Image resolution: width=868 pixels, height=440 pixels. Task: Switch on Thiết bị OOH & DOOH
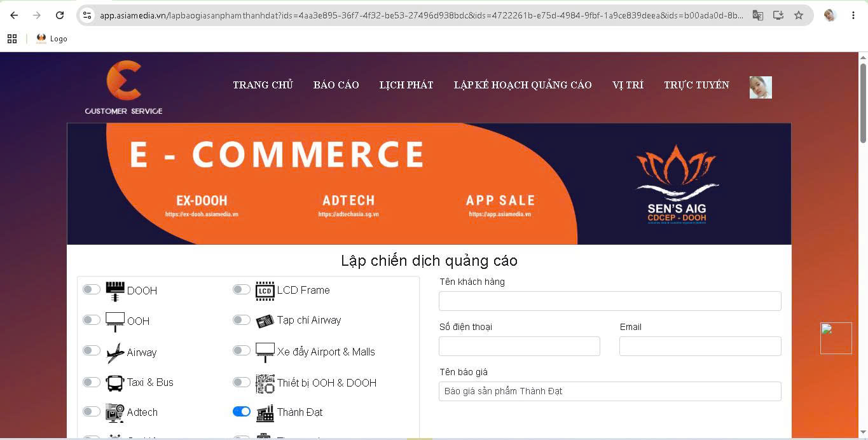click(x=242, y=382)
